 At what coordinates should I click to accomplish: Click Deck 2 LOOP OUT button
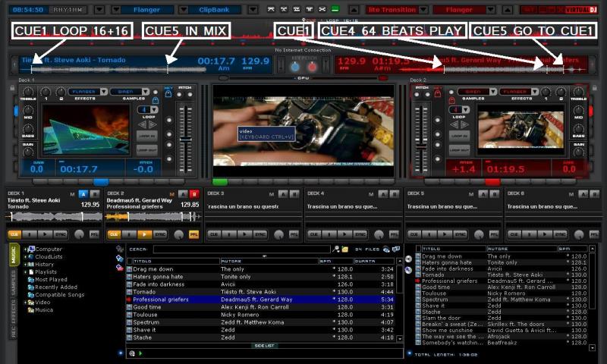[x=459, y=150]
